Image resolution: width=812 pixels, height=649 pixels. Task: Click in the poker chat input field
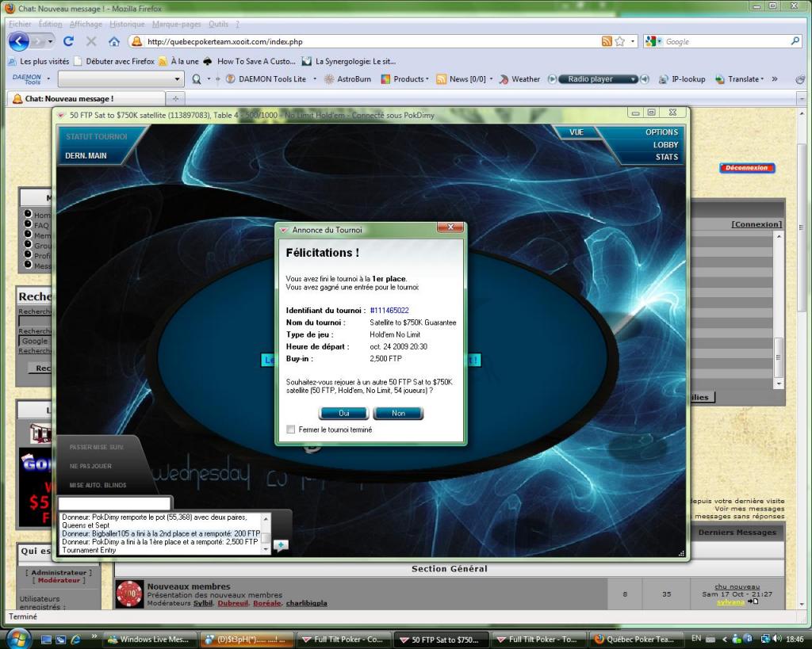pos(114,503)
